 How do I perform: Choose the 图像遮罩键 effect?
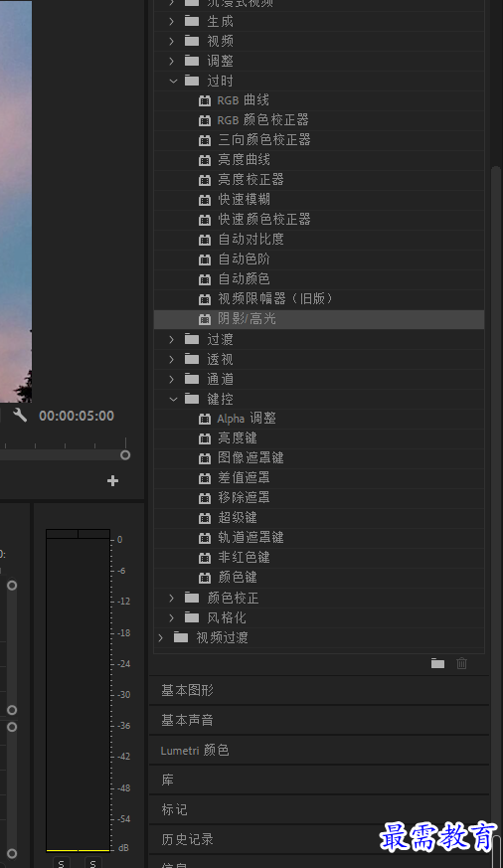click(x=249, y=459)
